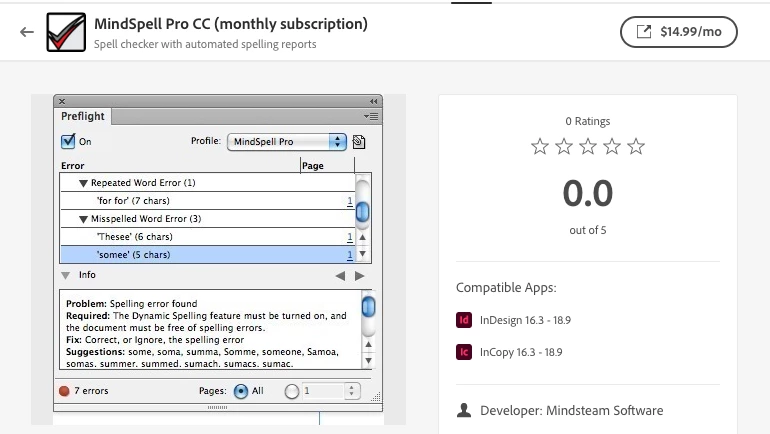Screen dimensions: 770x434
Task: Select the 'somee' (5 chars) error
Action: [207, 254]
